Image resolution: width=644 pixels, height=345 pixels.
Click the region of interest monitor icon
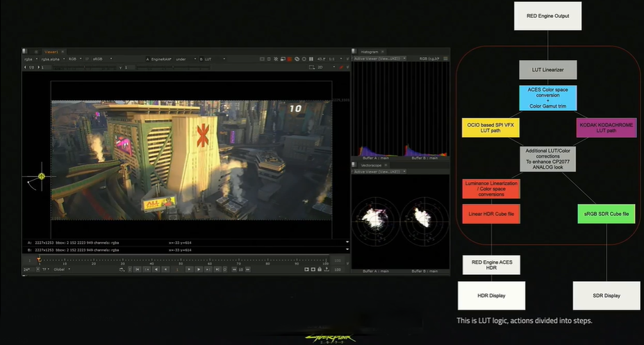(x=283, y=59)
